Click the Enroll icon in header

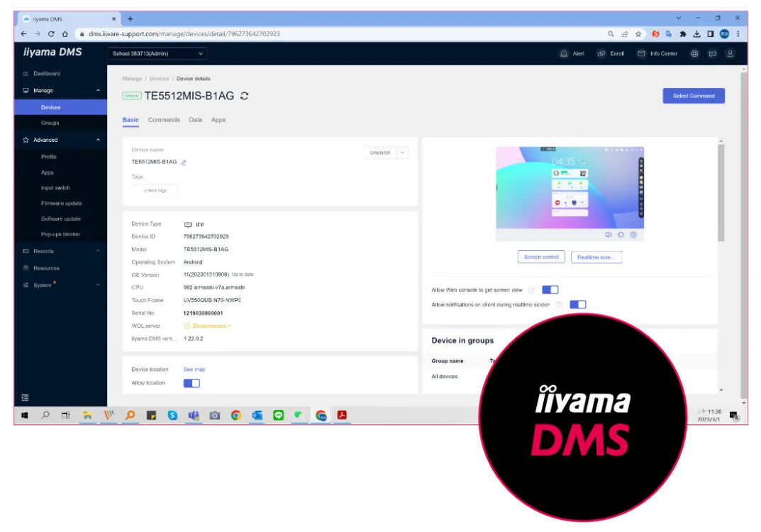[601, 53]
